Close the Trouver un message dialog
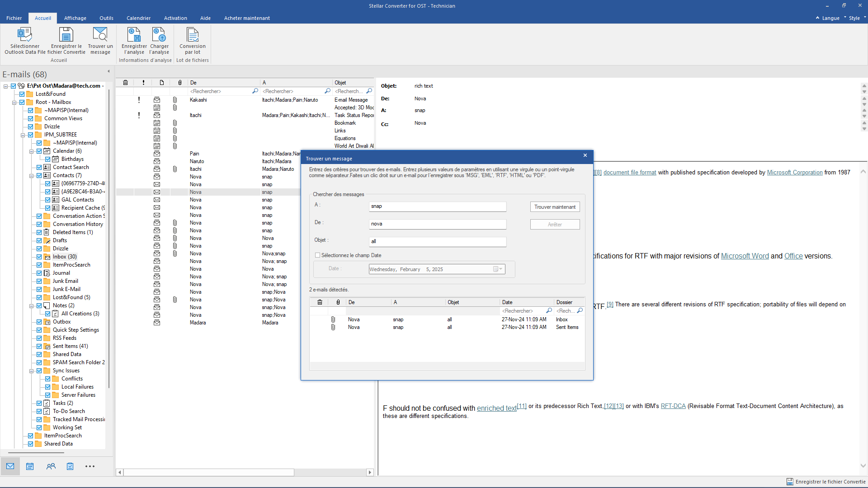The height and width of the screenshot is (488, 868). 585,155
